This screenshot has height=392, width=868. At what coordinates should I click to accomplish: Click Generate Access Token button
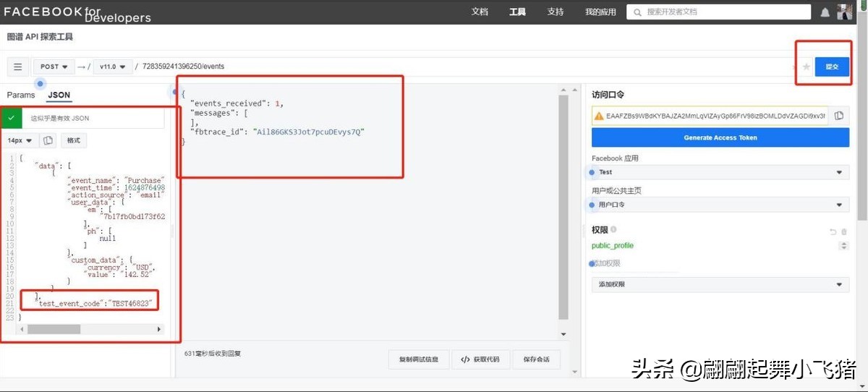click(720, 137)
